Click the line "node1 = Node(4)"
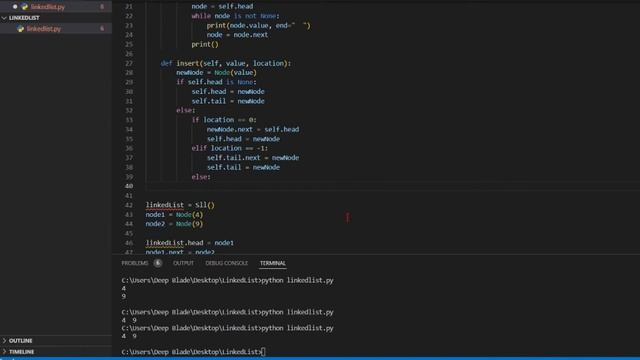 (174, 214)
